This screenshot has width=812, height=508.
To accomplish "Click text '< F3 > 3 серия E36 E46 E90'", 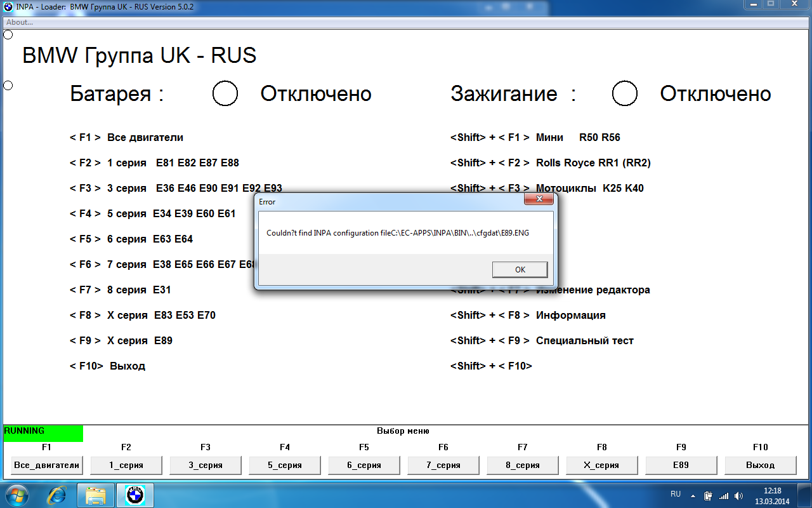I will coord(176,188).
